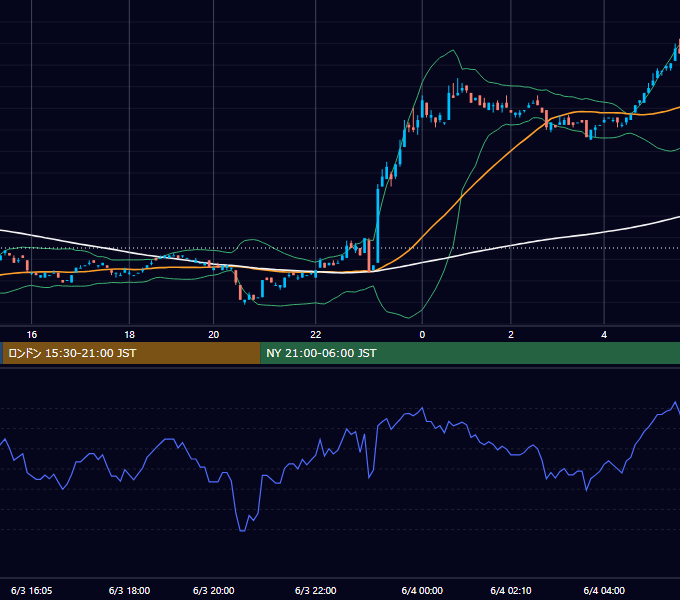
Task: Click the hour 2 time axis label
Action: [511, 335]
